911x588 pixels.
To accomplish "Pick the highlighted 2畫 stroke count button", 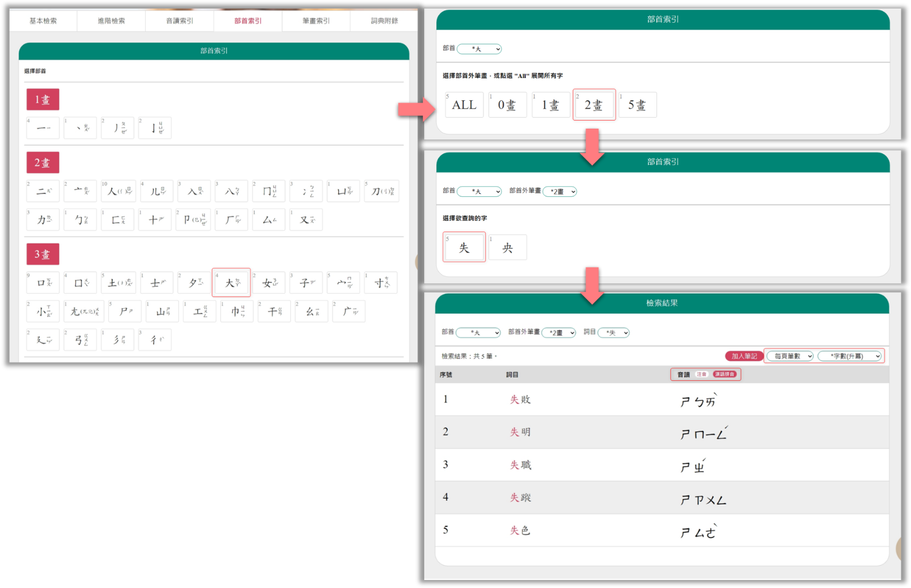I will 594,105.
